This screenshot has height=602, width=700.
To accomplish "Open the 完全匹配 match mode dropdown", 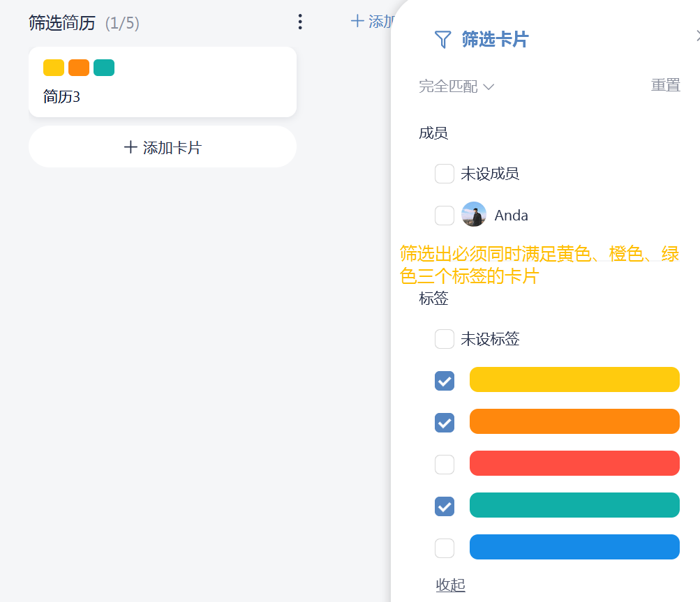I will point(456,86).
